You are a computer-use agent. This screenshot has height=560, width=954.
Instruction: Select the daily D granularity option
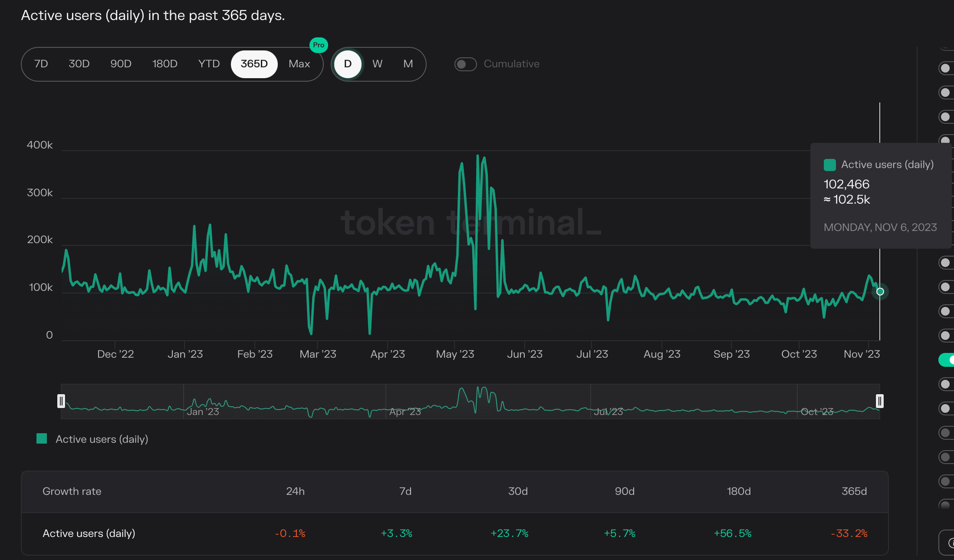(348, 64)
